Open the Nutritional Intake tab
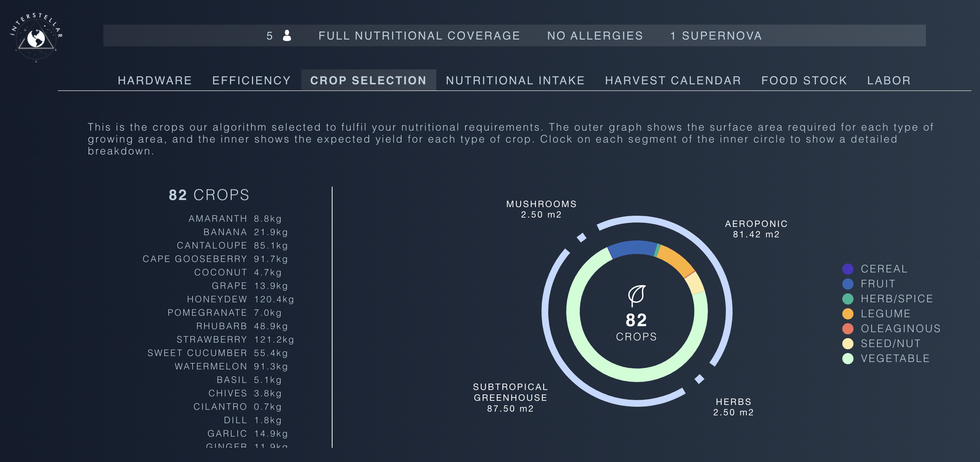This screenshot has height=462, width=980. point(515,80)
